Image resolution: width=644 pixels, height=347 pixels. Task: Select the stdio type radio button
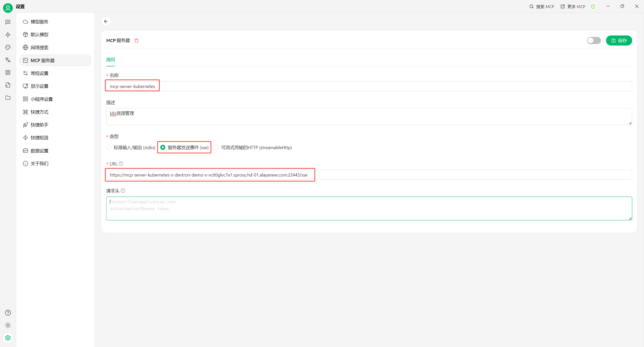[x=109, y=148]
